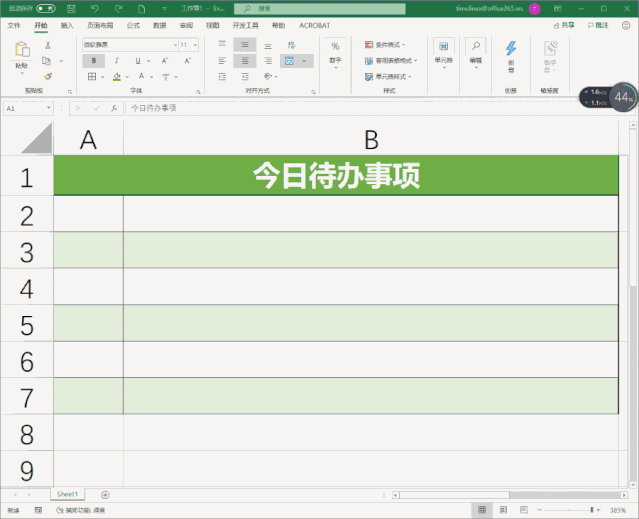The width and height of the screenshot is (639, 519).
Task: Click the Underline button
Action: [x=138, y=61]
